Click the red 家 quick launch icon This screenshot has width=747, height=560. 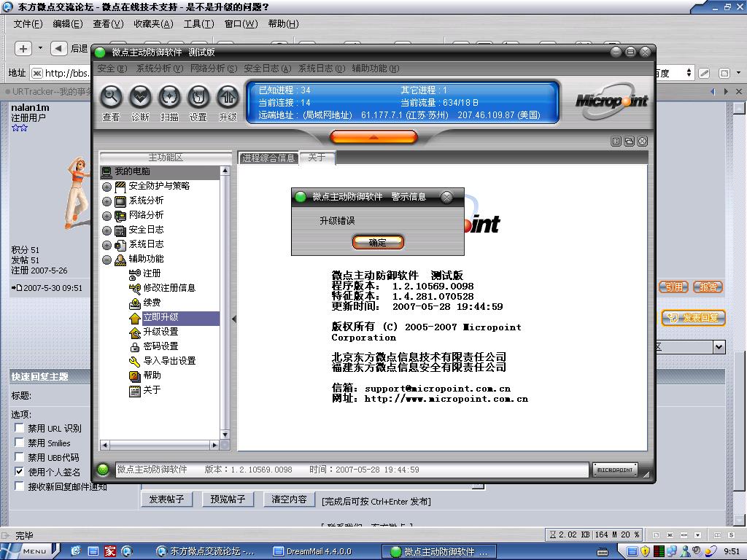(110, 551)
